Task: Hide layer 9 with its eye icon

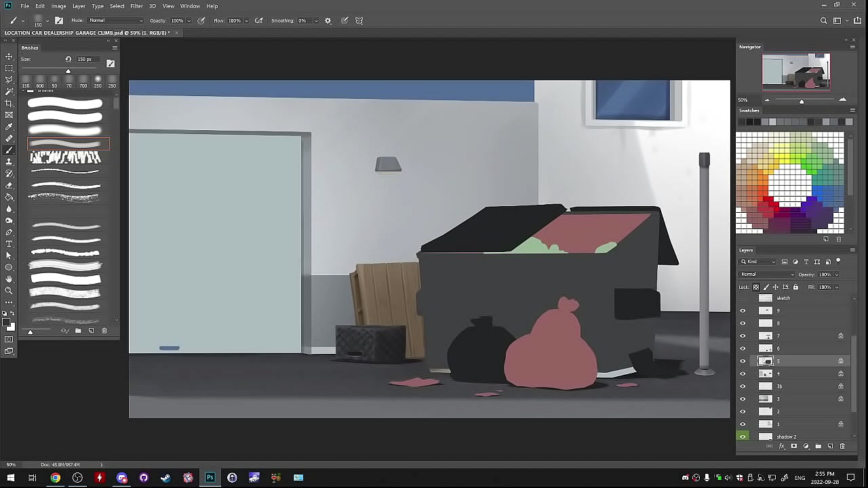Action: pyautogui.click(x=743, y=311)
